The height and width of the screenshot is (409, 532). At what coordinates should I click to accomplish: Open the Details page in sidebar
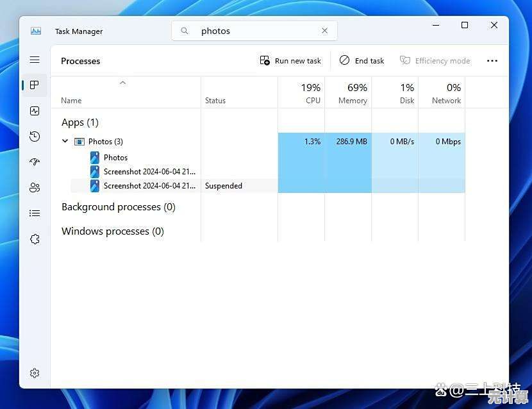pos(35,213)
